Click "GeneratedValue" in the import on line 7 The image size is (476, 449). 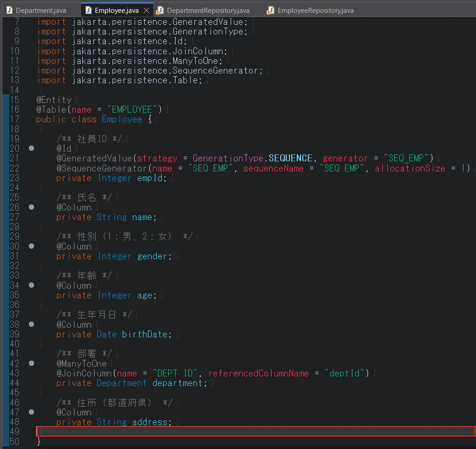[208, 22]
